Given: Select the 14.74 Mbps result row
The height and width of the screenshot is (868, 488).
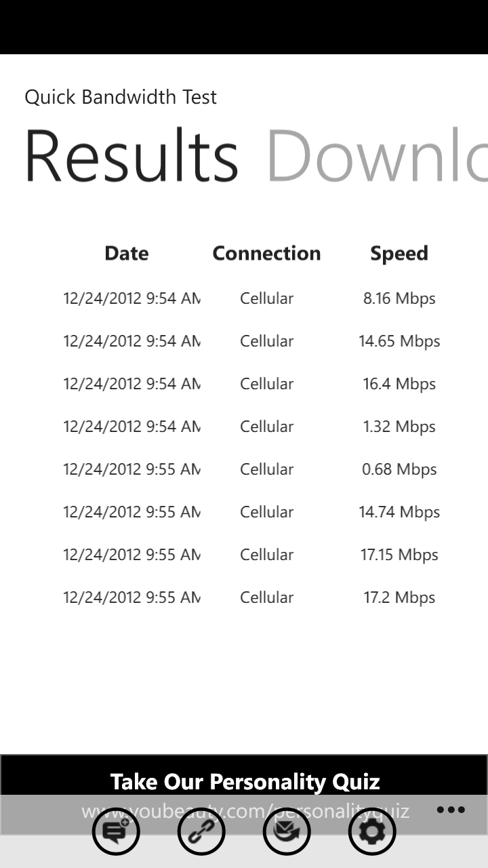Looking at the screenshot, I should click(x=399, y=512).
